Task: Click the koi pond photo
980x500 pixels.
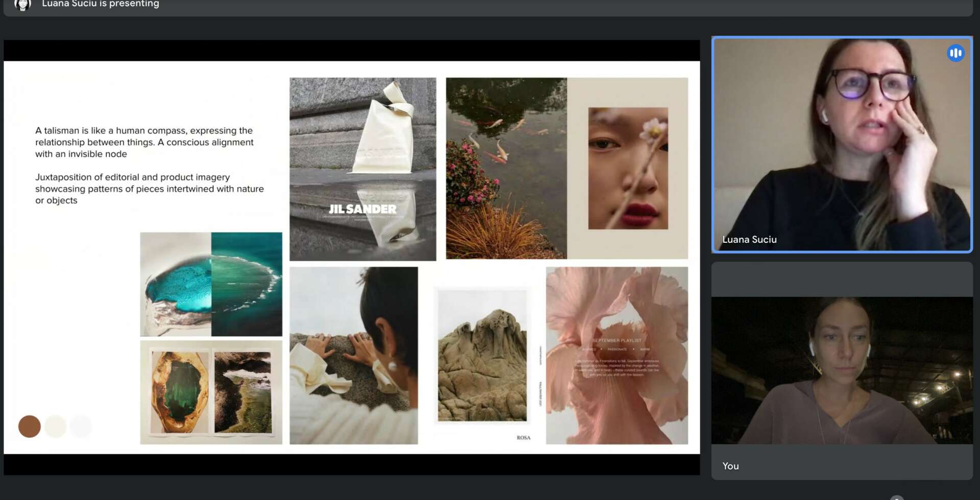Action: [x=506, y=168]
